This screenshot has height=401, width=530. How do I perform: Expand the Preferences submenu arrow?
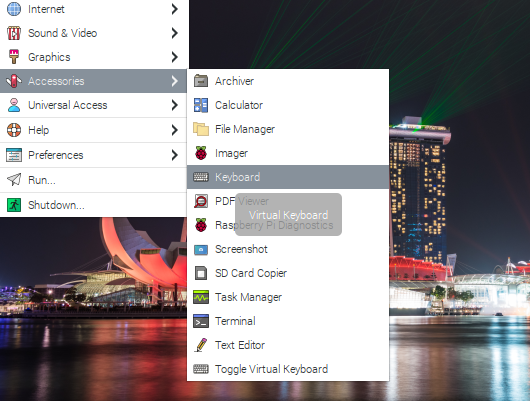(x=174, y=155)
